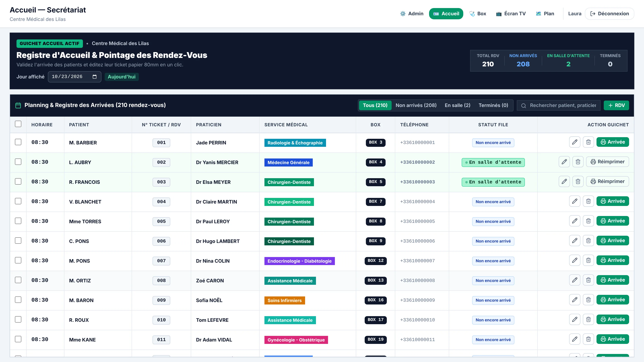This screenshot has height=362, width=644.
Task: Edit R. ROUX row with pencil icon
Action: coord(575,320)
